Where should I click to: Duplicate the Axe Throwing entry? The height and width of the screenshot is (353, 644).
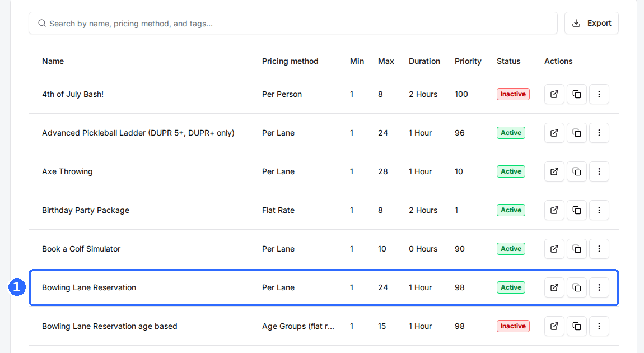coord(577,171)
